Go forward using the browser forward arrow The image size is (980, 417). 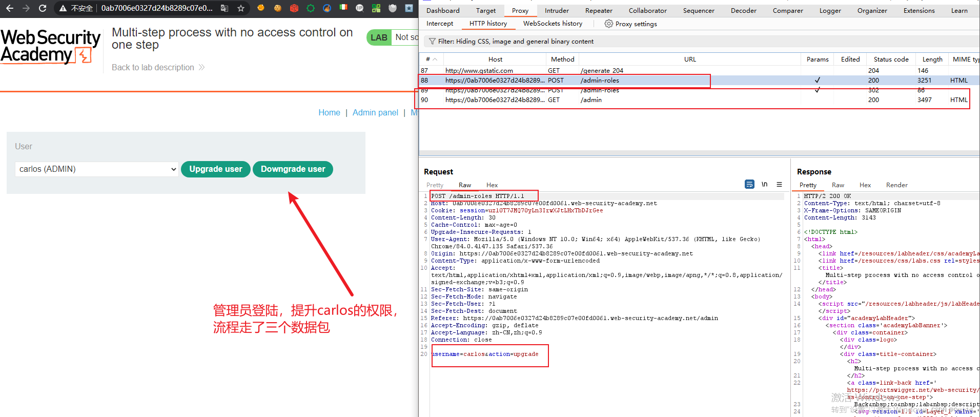(26, 8)
